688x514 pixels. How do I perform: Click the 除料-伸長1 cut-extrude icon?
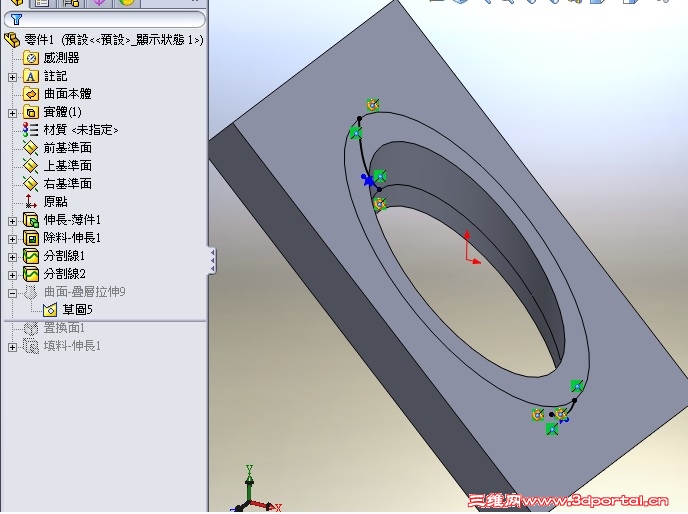tap(31, 238)
